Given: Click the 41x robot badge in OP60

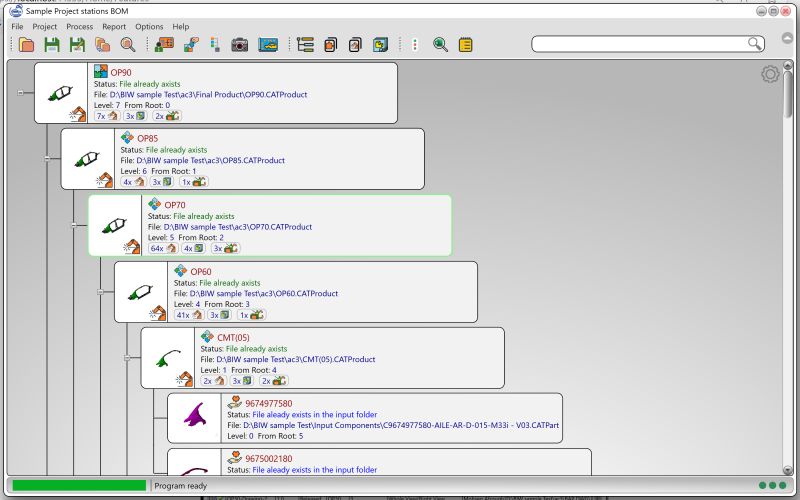Looking at the screenshot, I should coord(189,315).
